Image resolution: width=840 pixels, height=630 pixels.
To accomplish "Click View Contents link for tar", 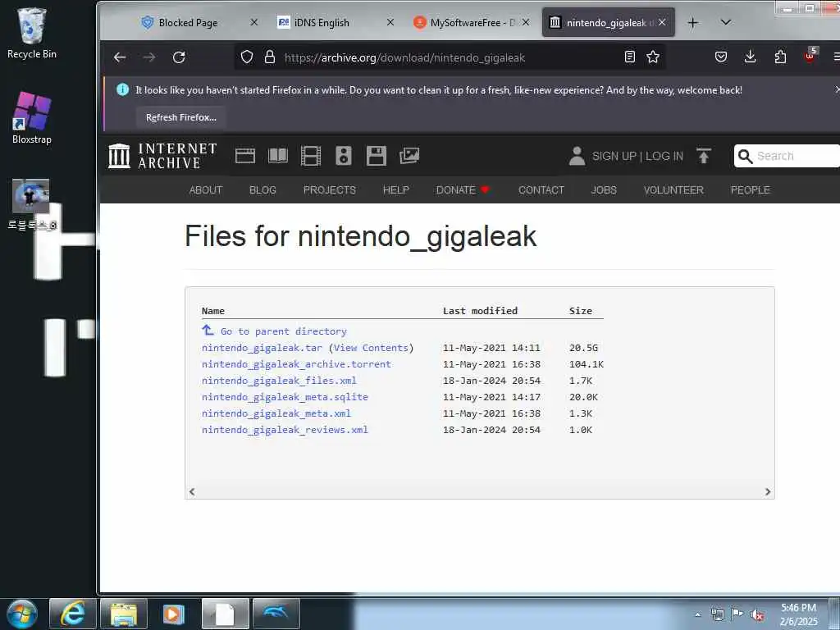I will [371, 348].
